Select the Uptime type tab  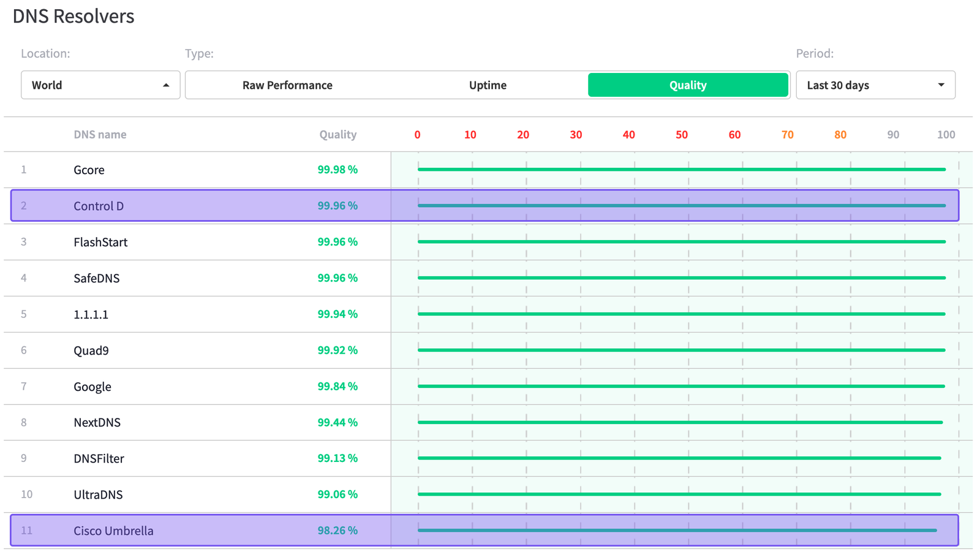(488, 85)
